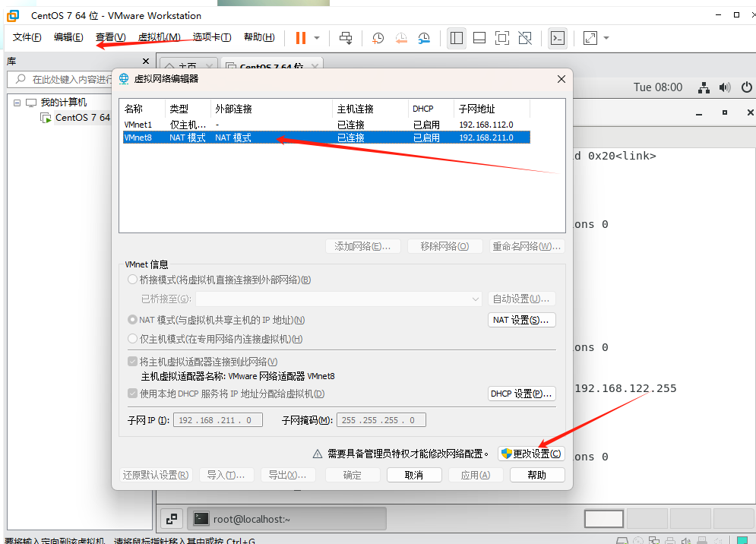Click the first workspace box in guest taskbar

(603, 519)
